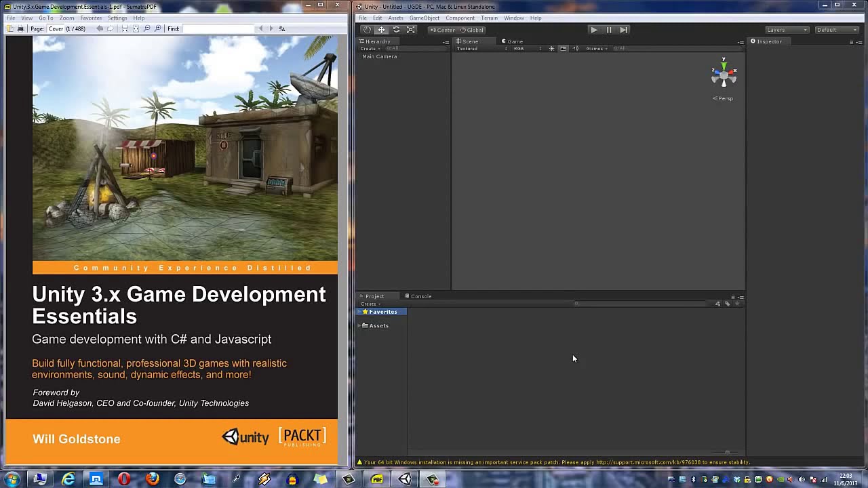Open the Textured draw mode dropdown
The width and height of the screenshot is (868, 488).
click(482, 49)
